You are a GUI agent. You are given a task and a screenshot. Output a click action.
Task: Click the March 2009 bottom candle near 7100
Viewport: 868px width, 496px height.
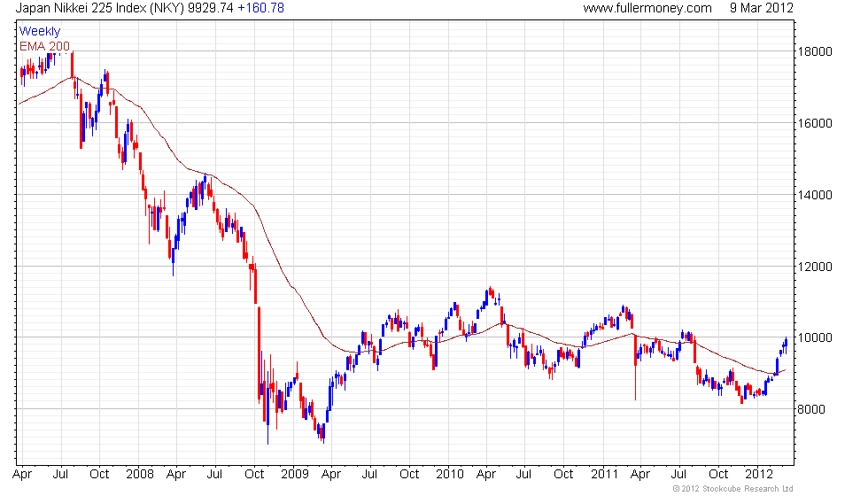323,433
